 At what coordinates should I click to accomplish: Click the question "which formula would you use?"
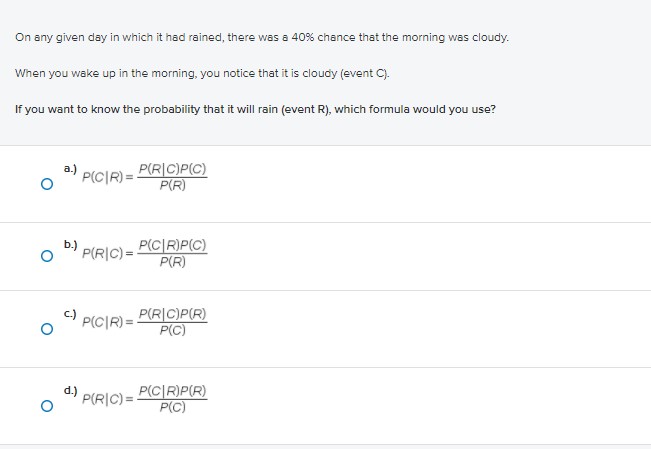415,109
